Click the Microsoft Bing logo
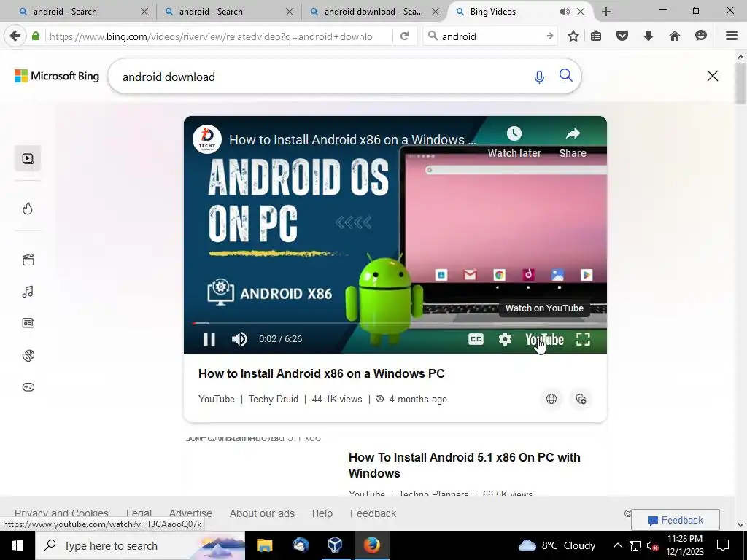The height and width of the screenshot is (560, 747). [57, 76]
